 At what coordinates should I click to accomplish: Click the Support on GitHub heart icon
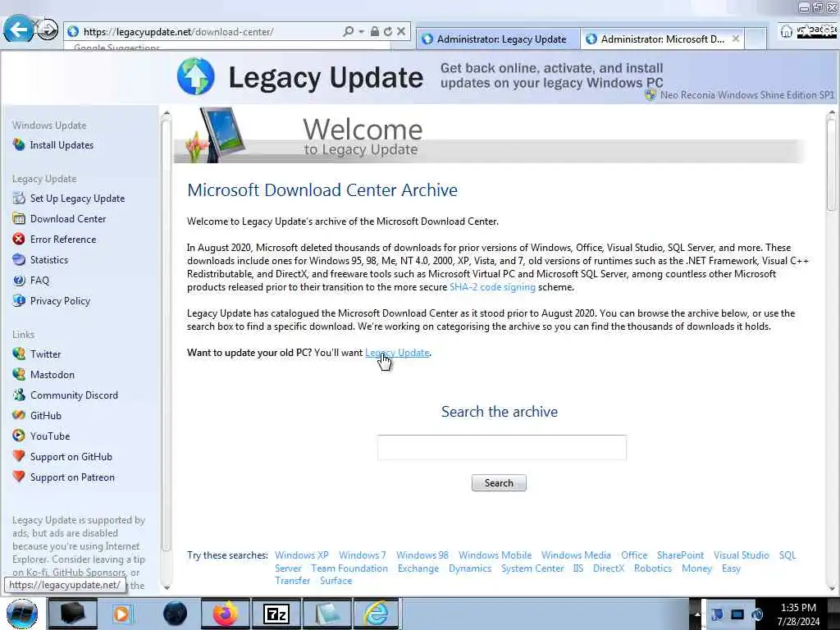19,456
